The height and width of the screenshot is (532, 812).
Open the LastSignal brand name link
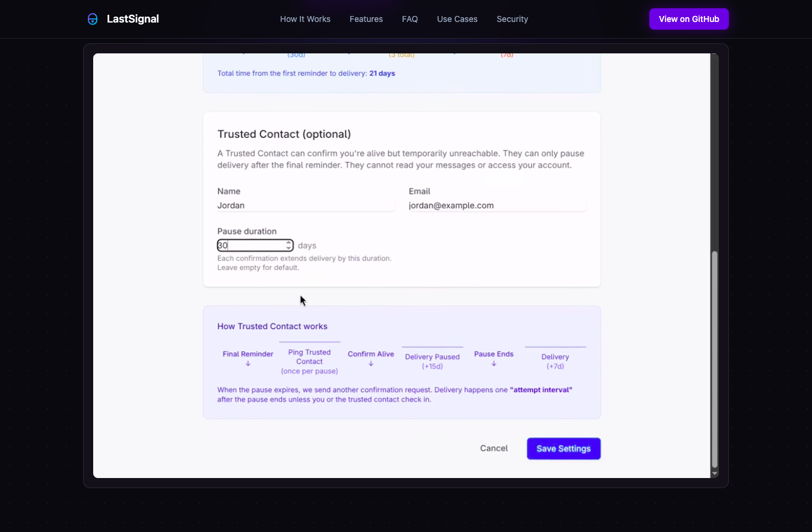pyautogui.click(x=133, y=19)
